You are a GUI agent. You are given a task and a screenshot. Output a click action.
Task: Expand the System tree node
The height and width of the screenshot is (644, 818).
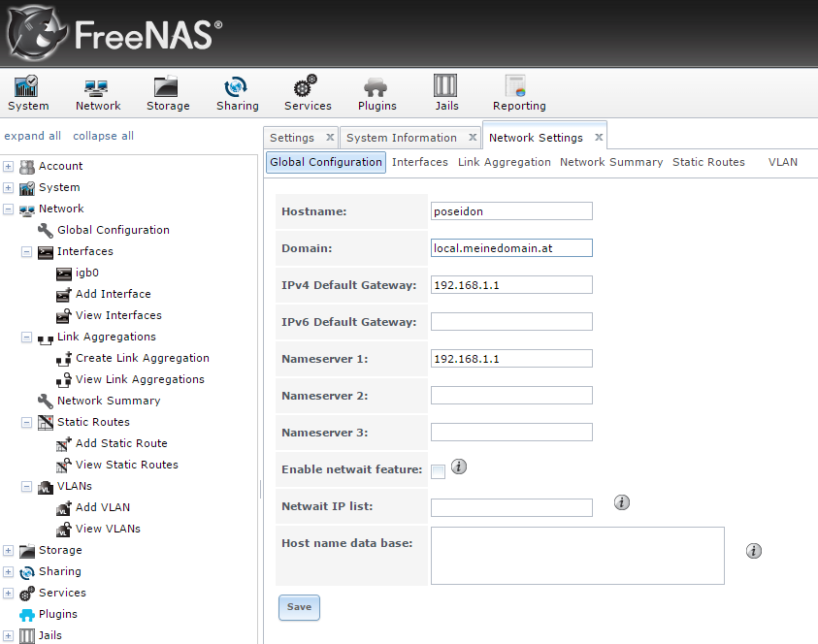pos(8,188)
